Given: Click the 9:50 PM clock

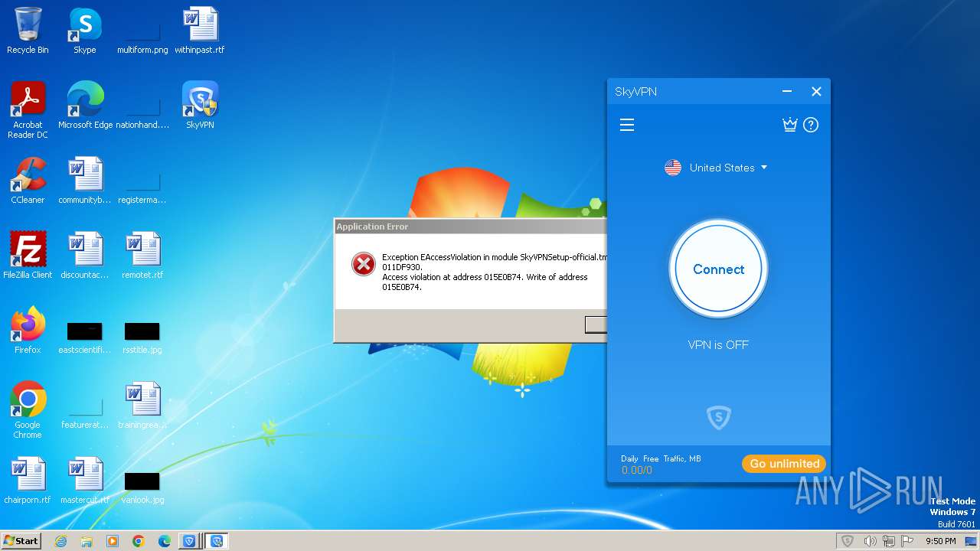Looking at the screenshot, I should point(940,541).
